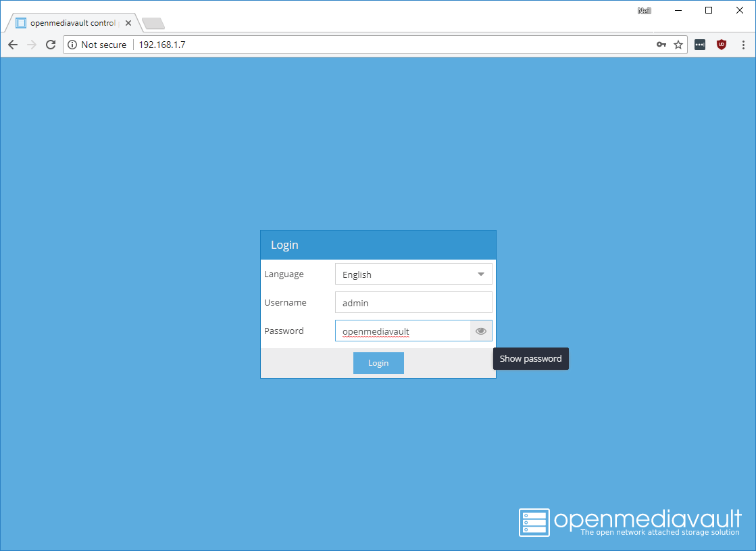
Task: Select the openmediavault control panel tab
Action: tap(73, 23)
